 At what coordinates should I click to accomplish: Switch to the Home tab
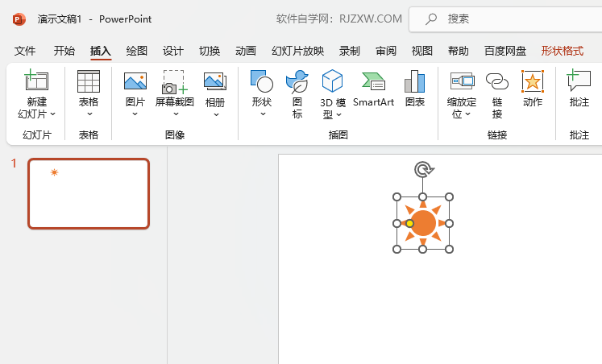[x=64, y=51]
